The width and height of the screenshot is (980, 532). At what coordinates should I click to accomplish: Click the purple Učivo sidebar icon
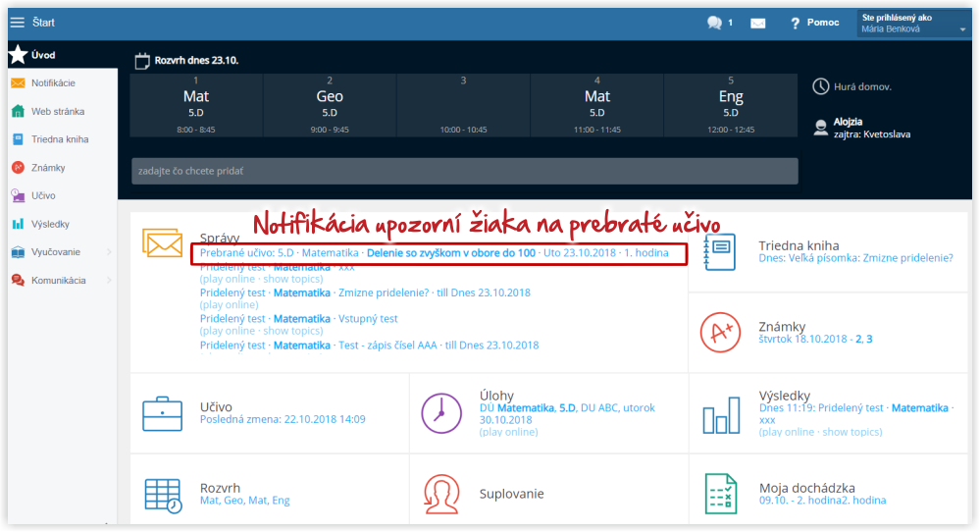coord(18,195)
